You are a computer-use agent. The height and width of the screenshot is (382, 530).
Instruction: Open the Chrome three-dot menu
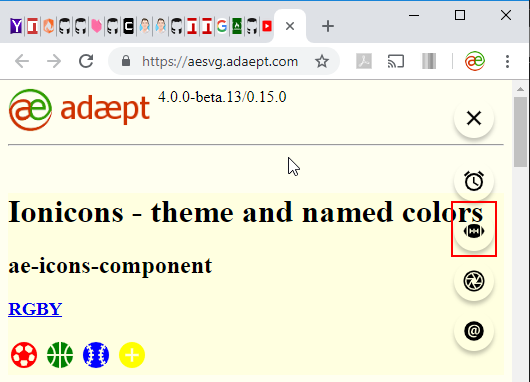click(507, 62)
